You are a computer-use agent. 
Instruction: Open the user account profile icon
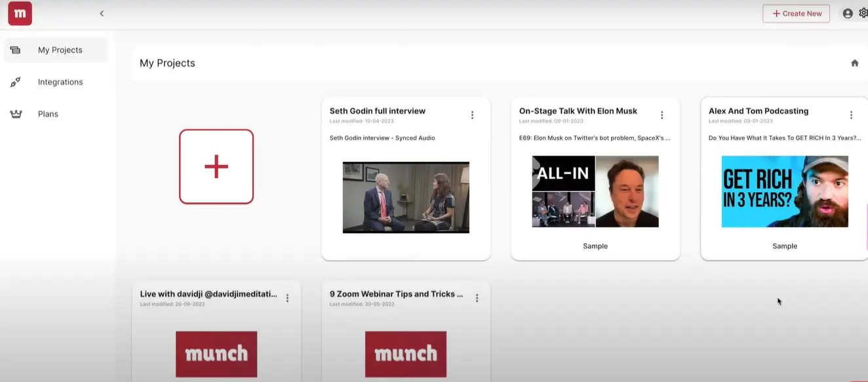pos(847,13)
